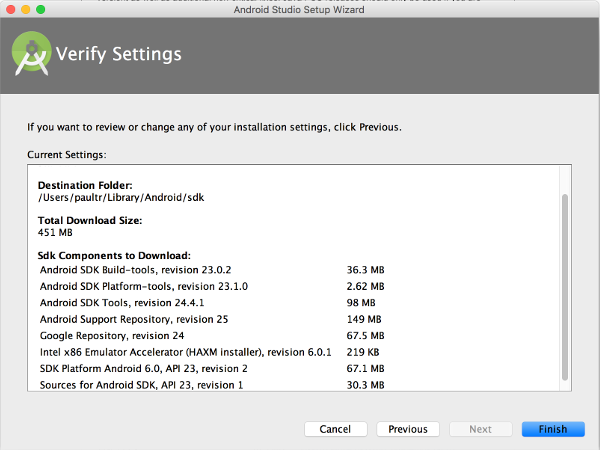Click the 'Android Studio Setup Wizard' window title
The width and height of the screenshot is (600, 450).
(x=299, y=10)
